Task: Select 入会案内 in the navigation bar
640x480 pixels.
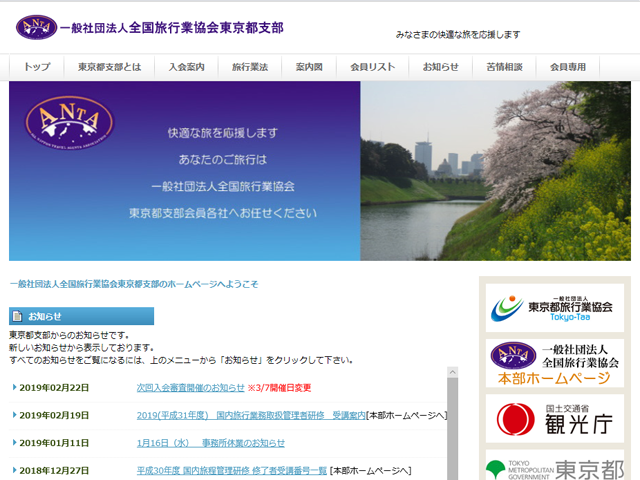Action: pyautogui.click(x=187, y=67)
